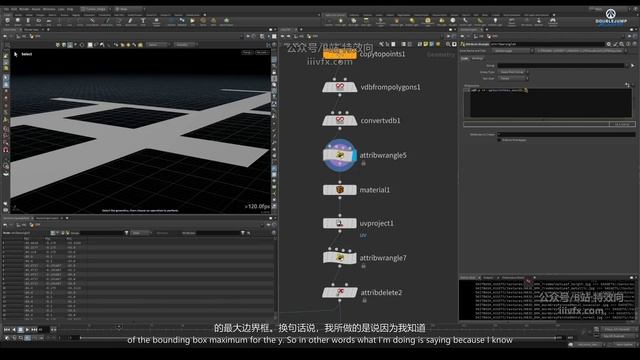The height and width of the screenshot is (360, 640).
Task: Click the play forward button
Action: click(27, 329)
